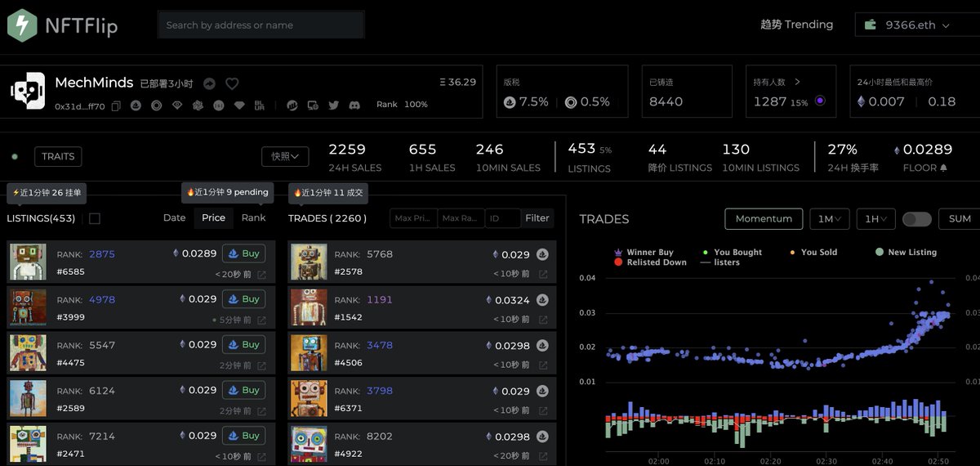Share the MechMinds collection via arrow icon
Image resolution: width=980 pixels, height=466 pixels.
pos(209,83)
